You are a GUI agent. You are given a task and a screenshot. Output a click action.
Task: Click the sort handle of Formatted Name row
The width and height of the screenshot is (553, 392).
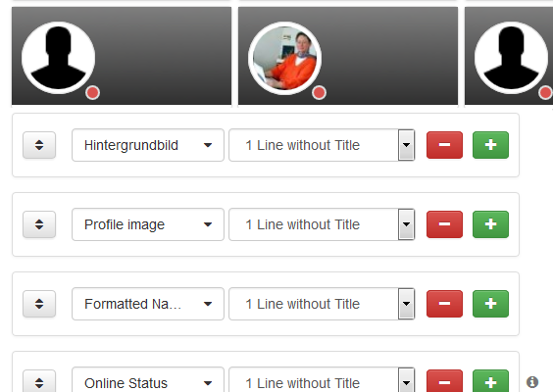(x=39, y=304)
